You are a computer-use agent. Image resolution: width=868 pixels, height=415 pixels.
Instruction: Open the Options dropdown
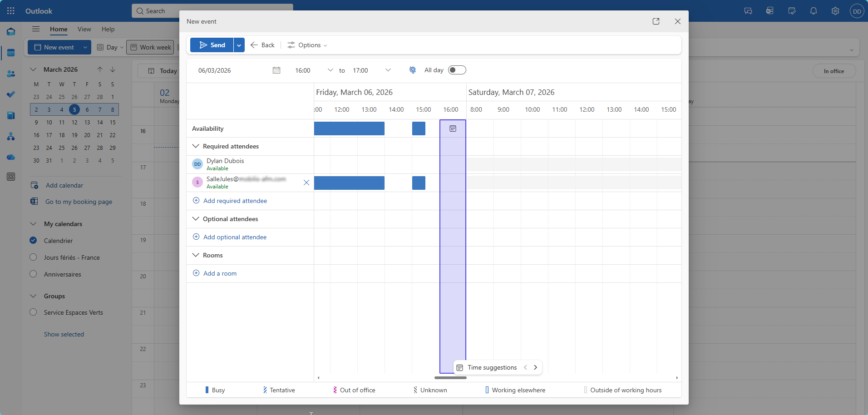click(307, 45)
